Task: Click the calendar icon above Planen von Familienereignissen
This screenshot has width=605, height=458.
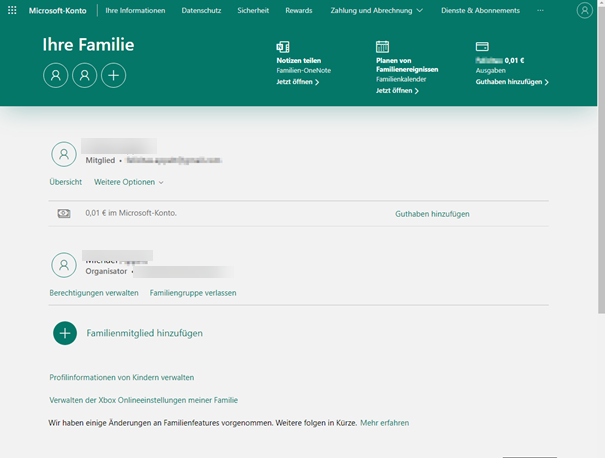Action: coord(382,47)
